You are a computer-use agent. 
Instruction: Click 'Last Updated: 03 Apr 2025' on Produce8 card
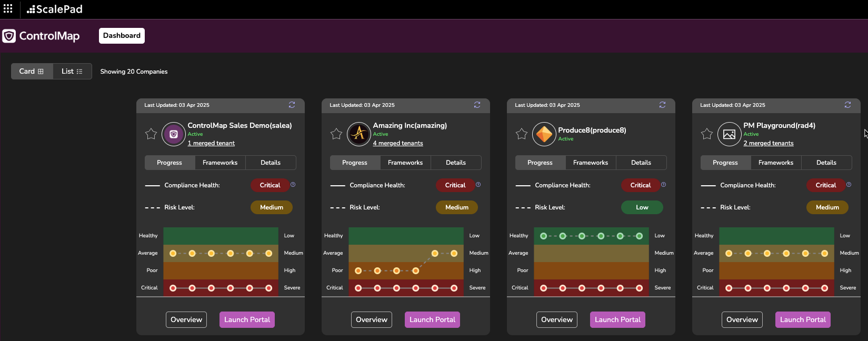point(547,105)
